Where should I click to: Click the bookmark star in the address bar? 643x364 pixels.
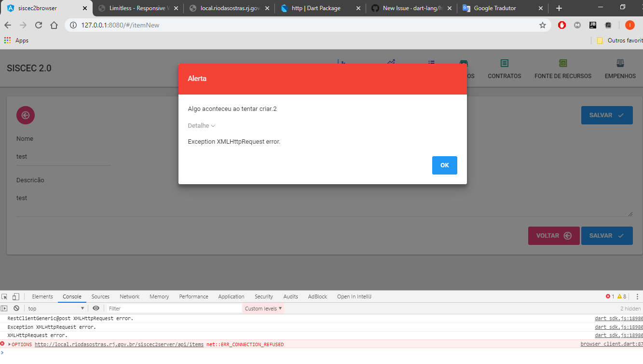tap(543, 25)
